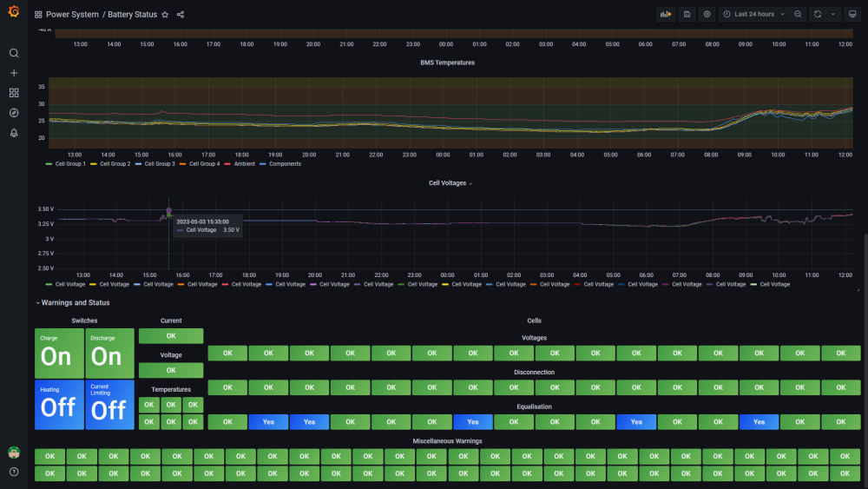Share the dashboard via share icon
The height and width of the screenshot is (489, 868).
coord(181,15)
